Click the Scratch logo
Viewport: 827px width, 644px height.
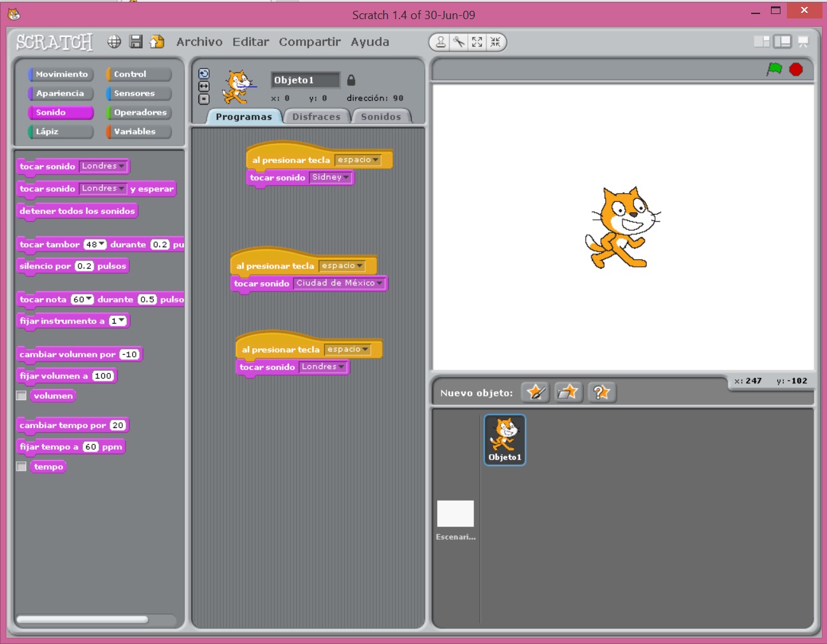pyautogui.click(x=55, y=42)
